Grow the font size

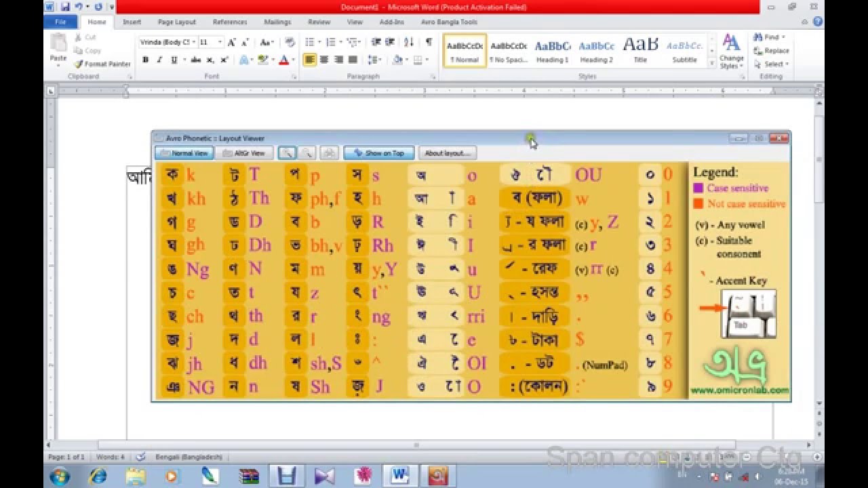tap(232, 42)
